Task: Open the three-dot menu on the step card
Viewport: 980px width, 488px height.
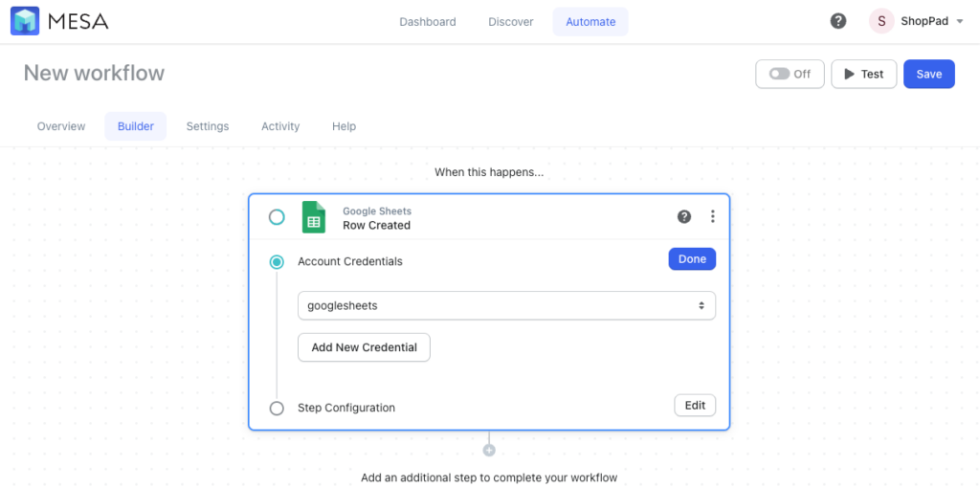Action: coord(712,217)
